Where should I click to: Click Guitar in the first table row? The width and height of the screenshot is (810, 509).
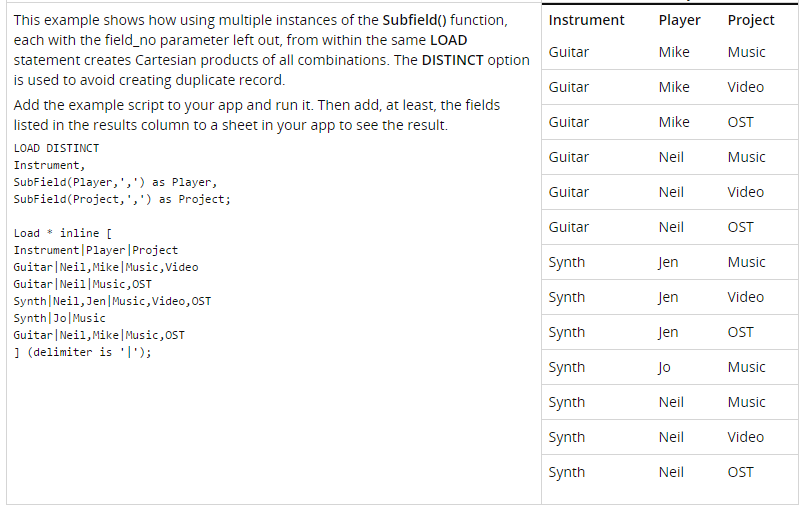pos(569,52)
